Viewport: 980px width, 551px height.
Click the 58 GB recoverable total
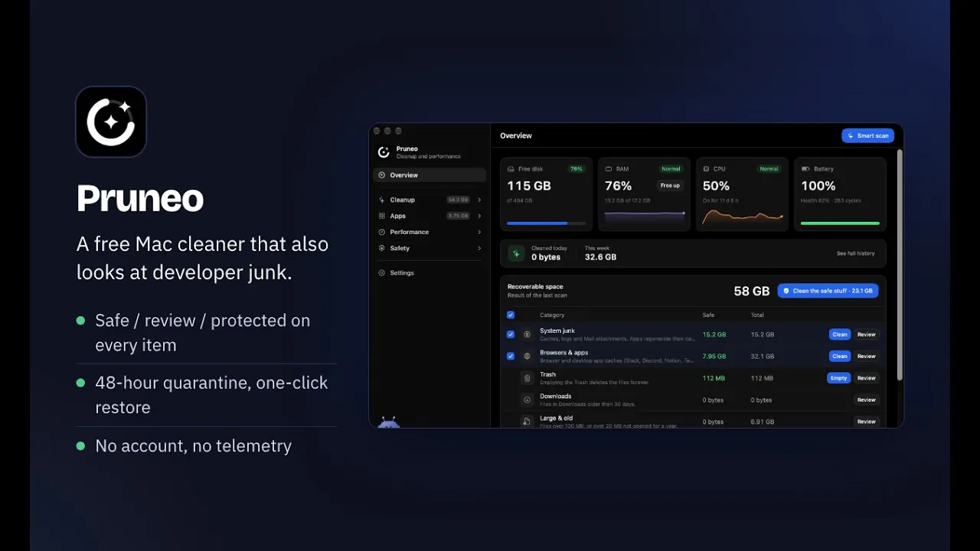point(752,292)
